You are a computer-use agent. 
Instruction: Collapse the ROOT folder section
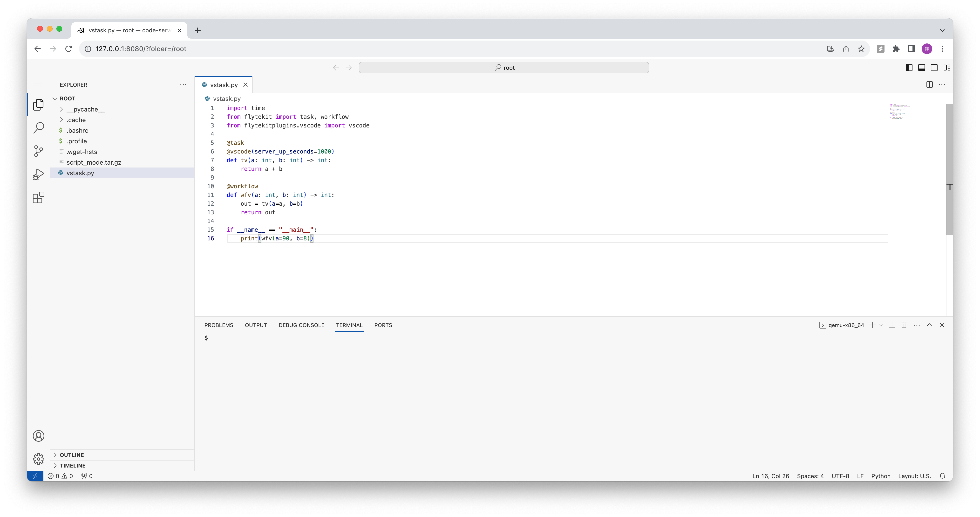pyautogui.click(x=122, y=99)
